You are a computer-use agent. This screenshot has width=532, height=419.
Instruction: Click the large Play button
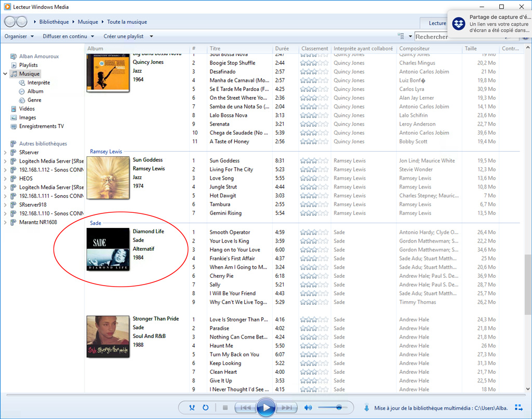266,408
